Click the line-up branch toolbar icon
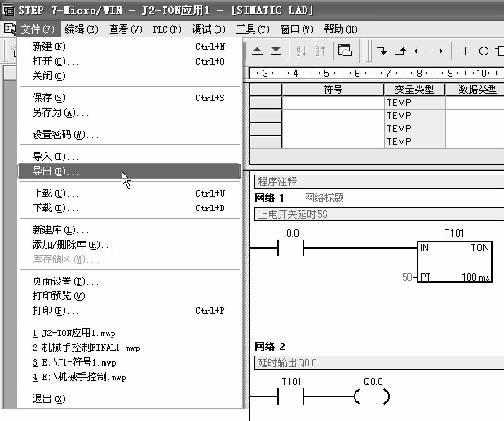Image resolution: width=504 pixels, height=421 pixels. 401,51
